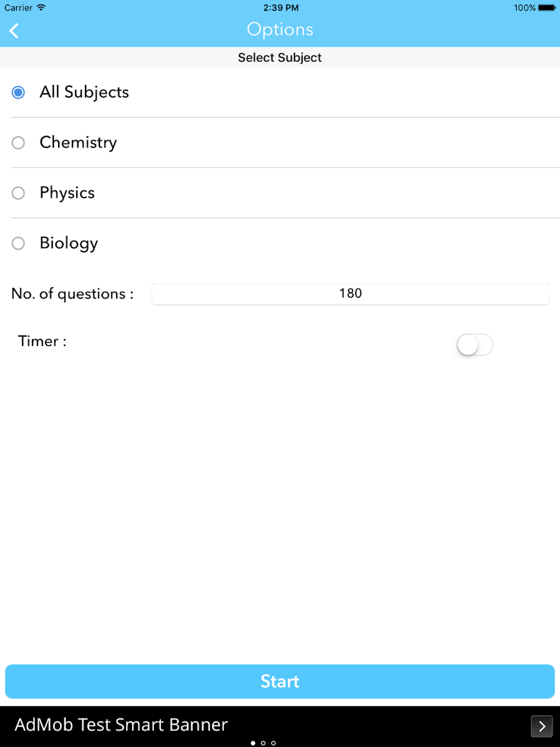
Task: Tap the Options title in header
Action: tap(280, 30)
